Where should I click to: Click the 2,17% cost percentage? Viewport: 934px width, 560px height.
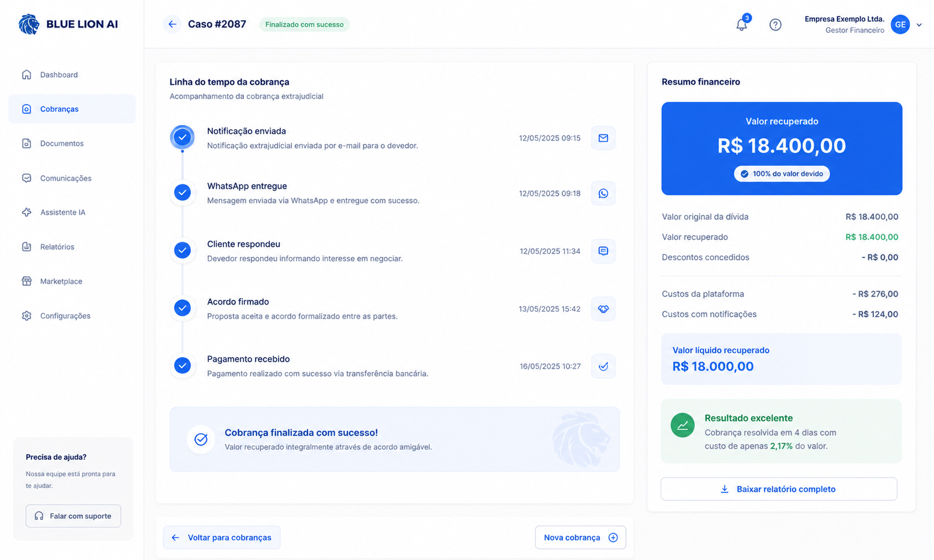(x=781, y=446)
